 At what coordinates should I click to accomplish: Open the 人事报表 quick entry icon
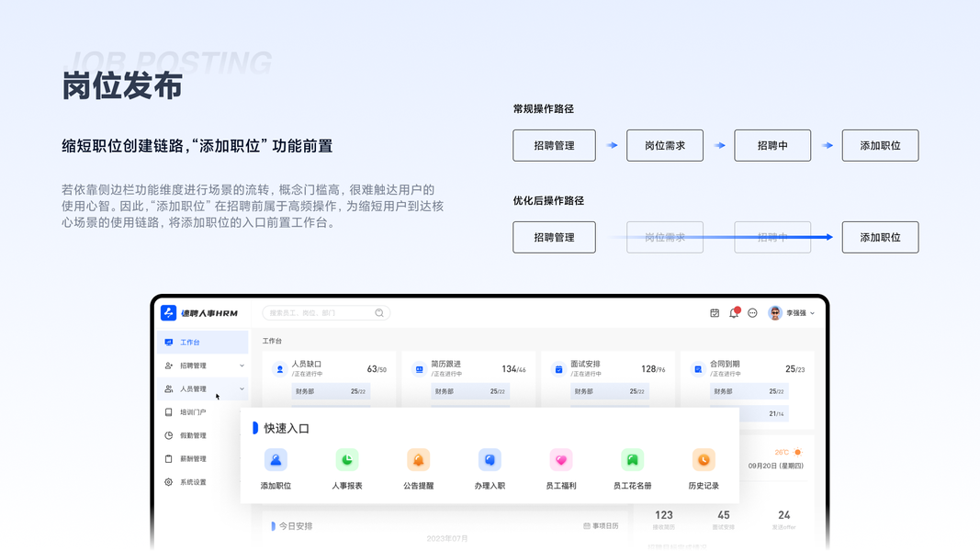tap(347, 460)
